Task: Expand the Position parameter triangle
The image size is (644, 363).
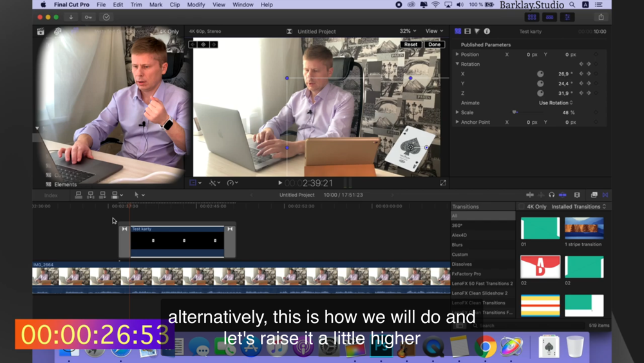Action: (457, 54)
